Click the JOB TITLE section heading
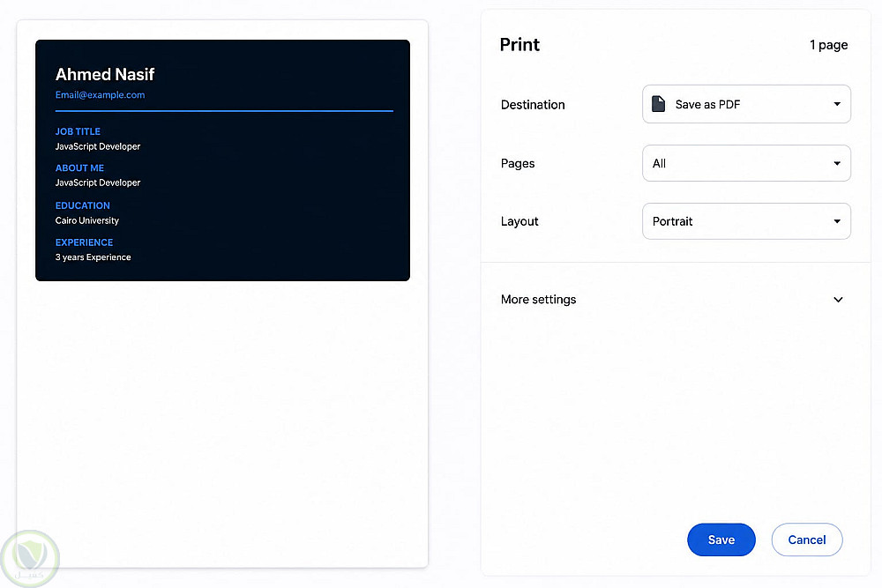Image resolution: width=882 pixels, height=588 pixels. pyautogui.click(x=78, y=131)
